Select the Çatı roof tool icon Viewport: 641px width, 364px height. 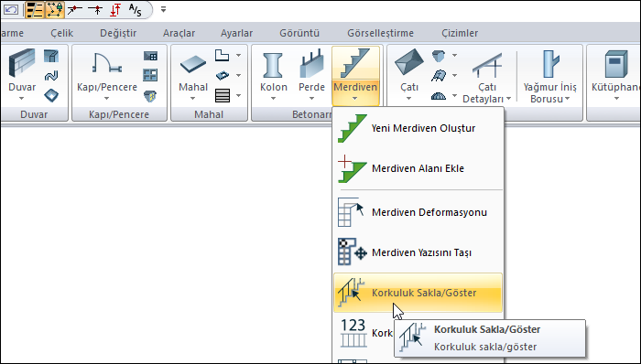click(x=409, y=62)
